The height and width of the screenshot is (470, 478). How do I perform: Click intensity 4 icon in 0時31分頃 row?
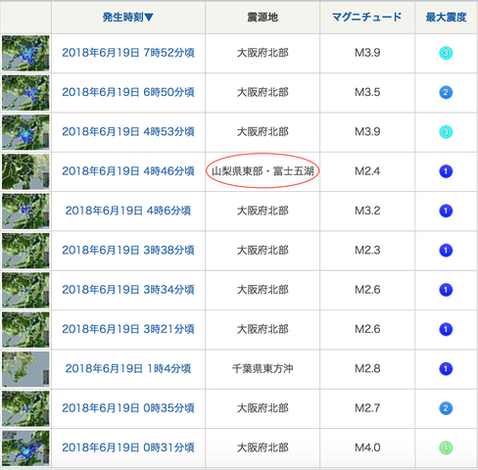click(446, 448)
